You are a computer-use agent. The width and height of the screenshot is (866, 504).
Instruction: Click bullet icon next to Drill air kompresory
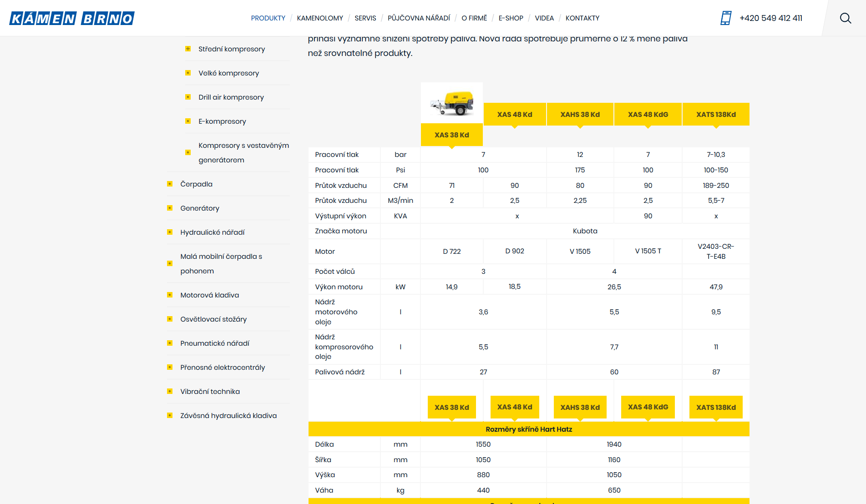coord(188,97)
